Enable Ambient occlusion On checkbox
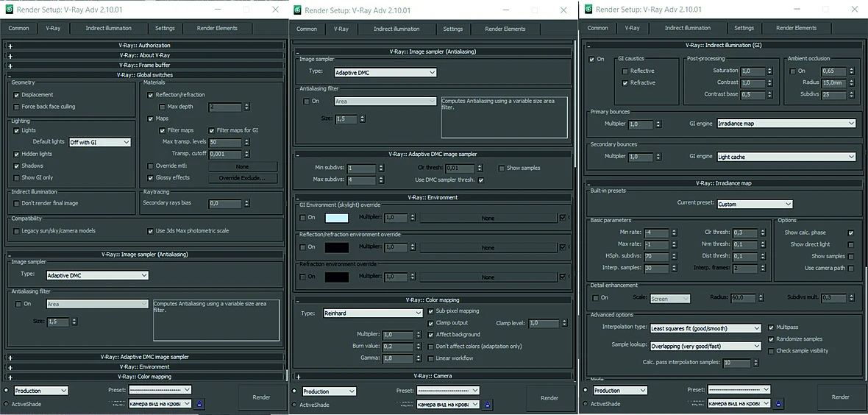This screenshot has width=868, height=415. pyautogui.click(x=792, y=71)
